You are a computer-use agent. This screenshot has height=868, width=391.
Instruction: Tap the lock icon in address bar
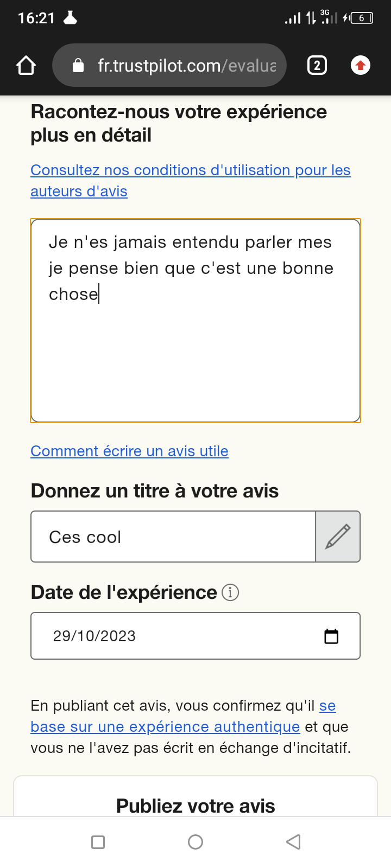click(78, 66)
